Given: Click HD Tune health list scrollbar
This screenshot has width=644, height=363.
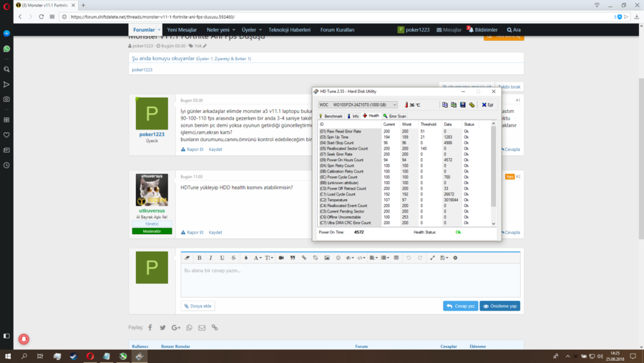Looking at the screenshot, I should click(493, 167).
